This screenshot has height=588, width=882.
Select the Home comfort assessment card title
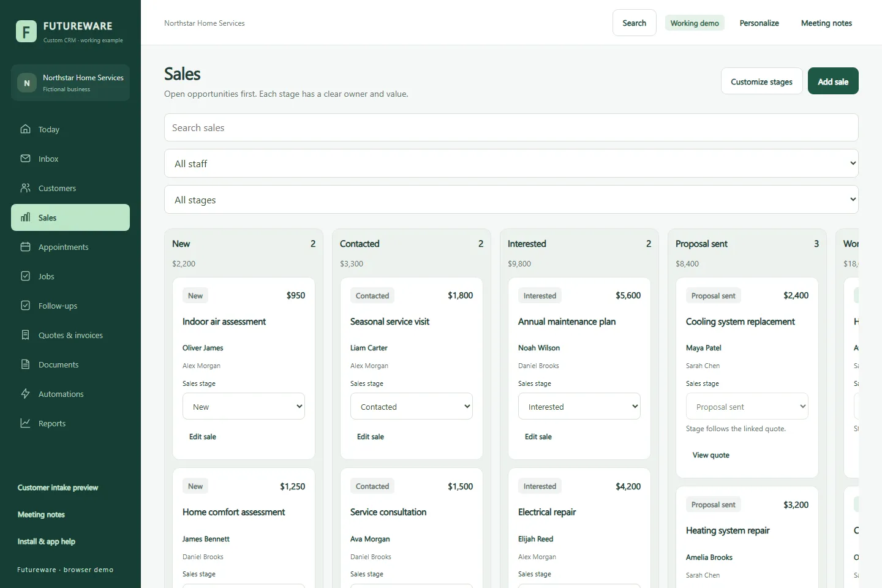[233, 512]
